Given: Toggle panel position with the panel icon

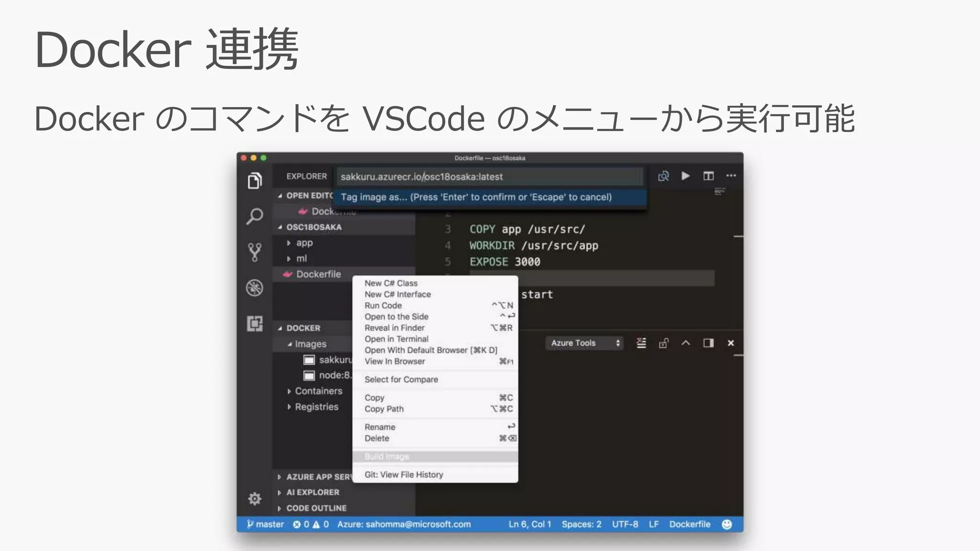Looking at the screenshot, I should (708, 343).
